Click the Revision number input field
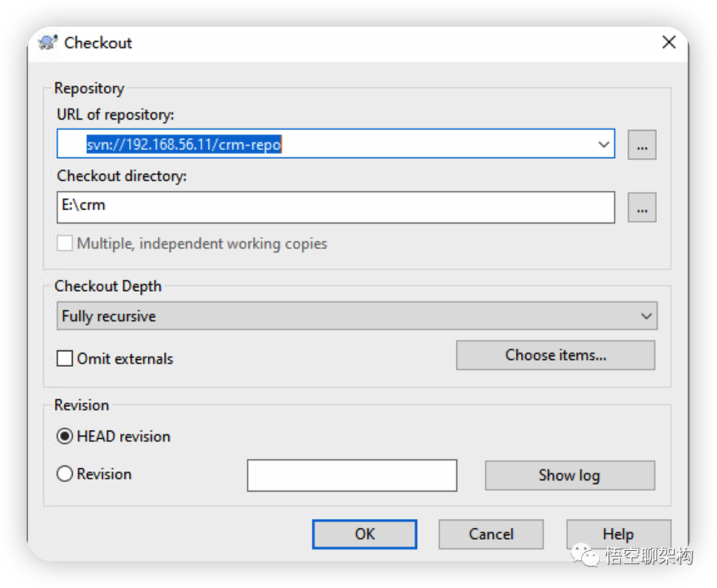The height and width of the screenshot is (588, 717). pyautogui.click(x=352, y=475)
